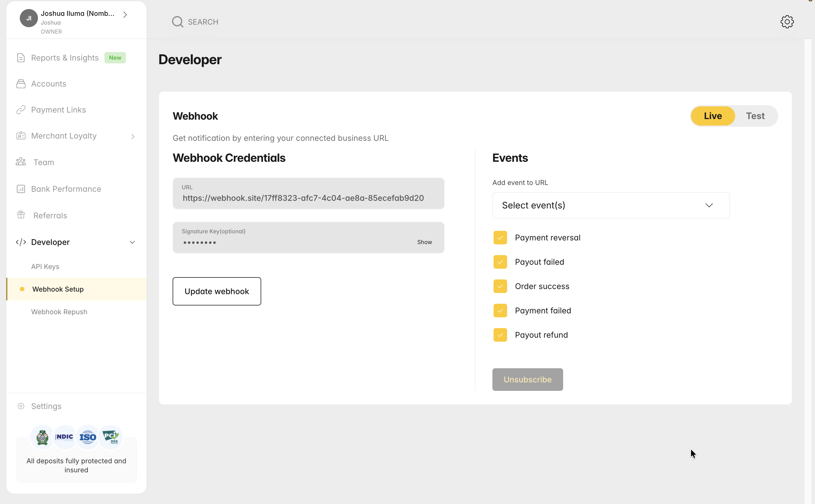This screenshot has width=815, height=504.
Task: Click the Team people icon
Action: (21, 162)
